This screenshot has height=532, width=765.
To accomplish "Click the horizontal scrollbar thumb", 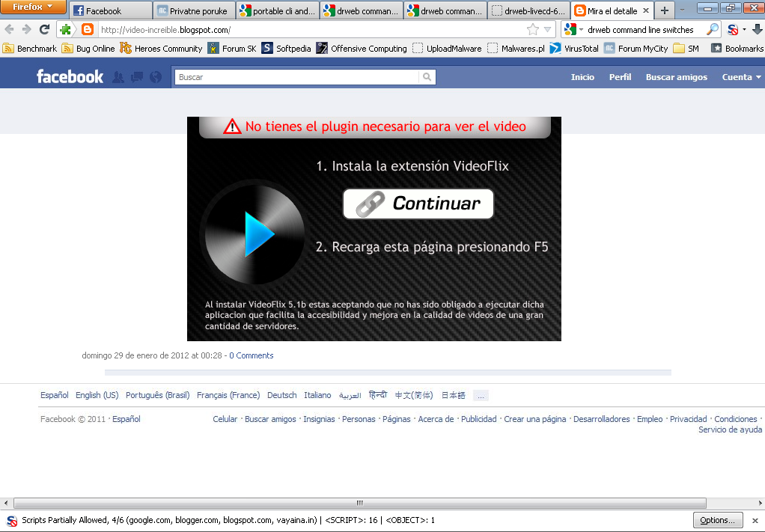I will coord(360,503).
